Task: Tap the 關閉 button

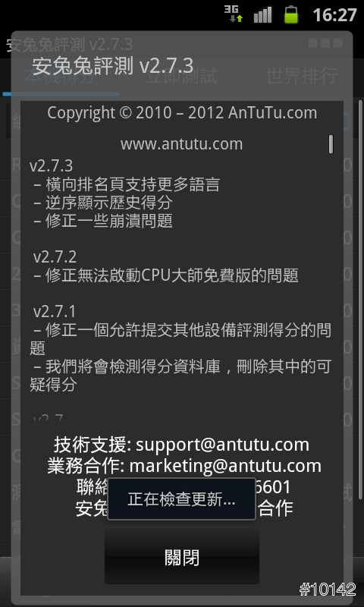Action: pyautogui.click(x=182, y=557)
